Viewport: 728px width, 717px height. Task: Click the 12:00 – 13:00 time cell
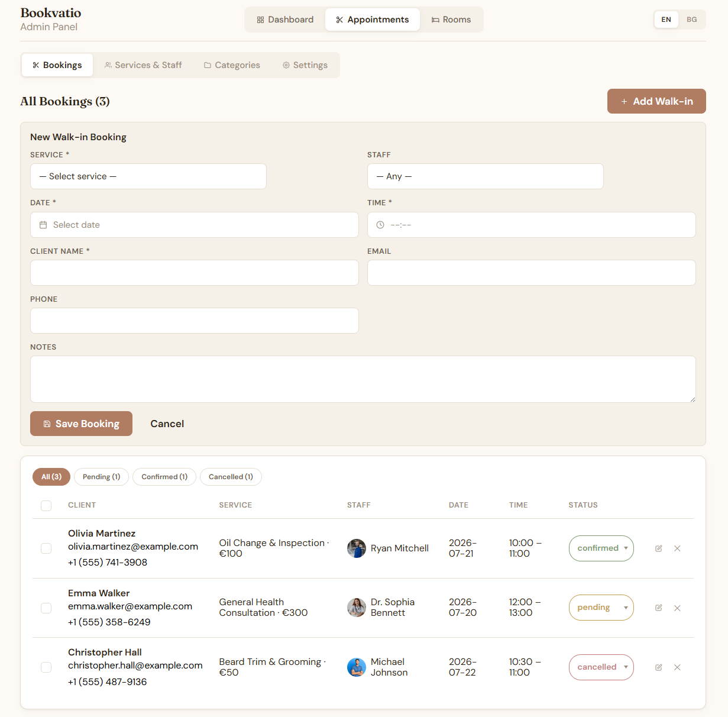pyautogui.click(x=525, y=608)
